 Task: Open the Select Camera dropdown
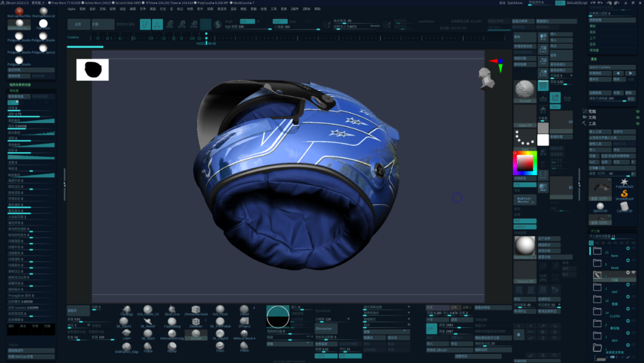(x=612, y=67)
